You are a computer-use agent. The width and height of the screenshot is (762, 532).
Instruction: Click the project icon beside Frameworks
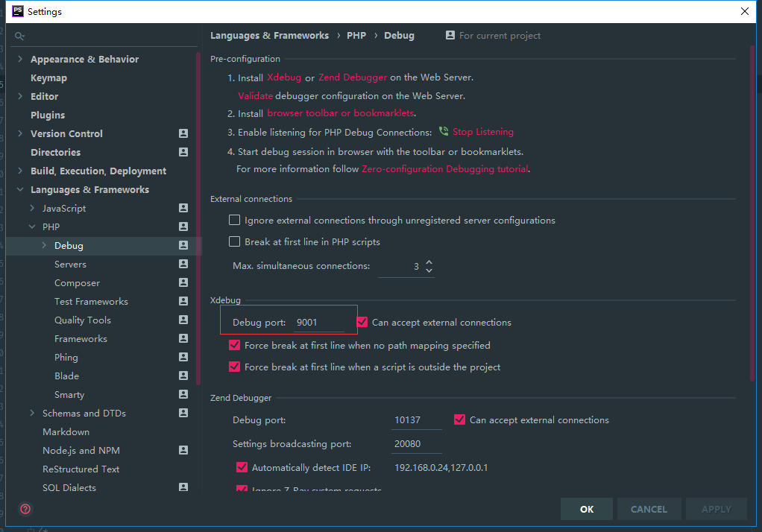click(x=183, y=338)
